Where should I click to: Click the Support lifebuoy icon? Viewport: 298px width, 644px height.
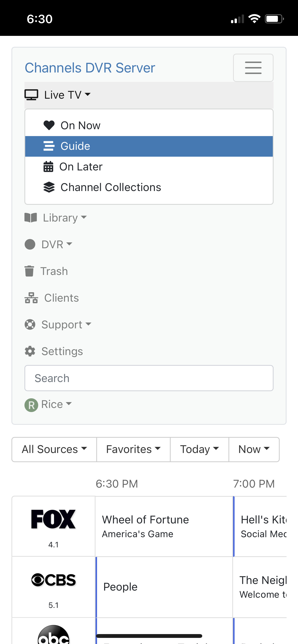pyautogui.click(x=30, y=325)
